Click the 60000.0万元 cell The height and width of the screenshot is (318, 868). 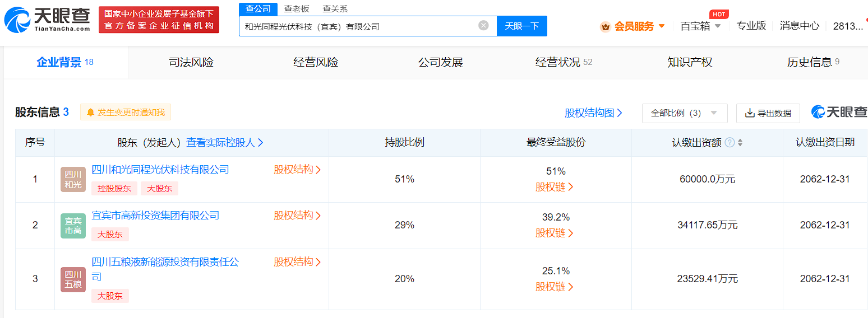click(x=707, y=179)
